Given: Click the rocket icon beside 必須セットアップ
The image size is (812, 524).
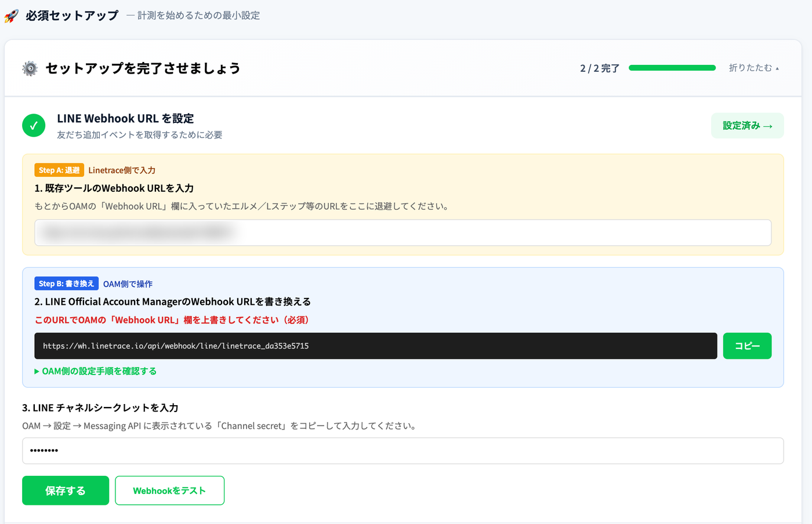Looking at the screenshot, I should point(11,16).
